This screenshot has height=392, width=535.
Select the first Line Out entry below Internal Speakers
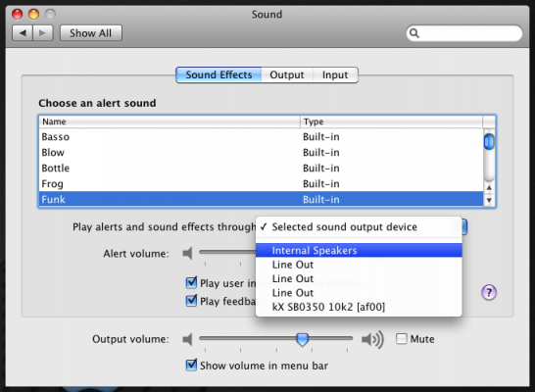click(359, 265)
